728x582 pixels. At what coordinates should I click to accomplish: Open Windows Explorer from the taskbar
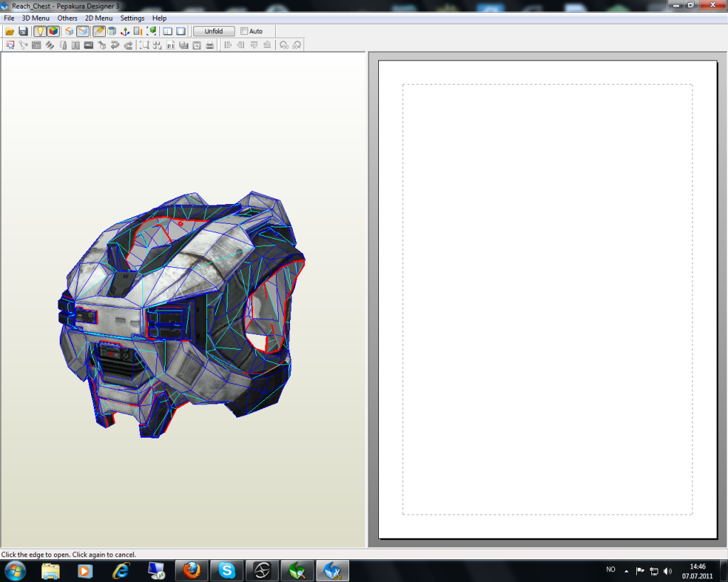point(50,571)
